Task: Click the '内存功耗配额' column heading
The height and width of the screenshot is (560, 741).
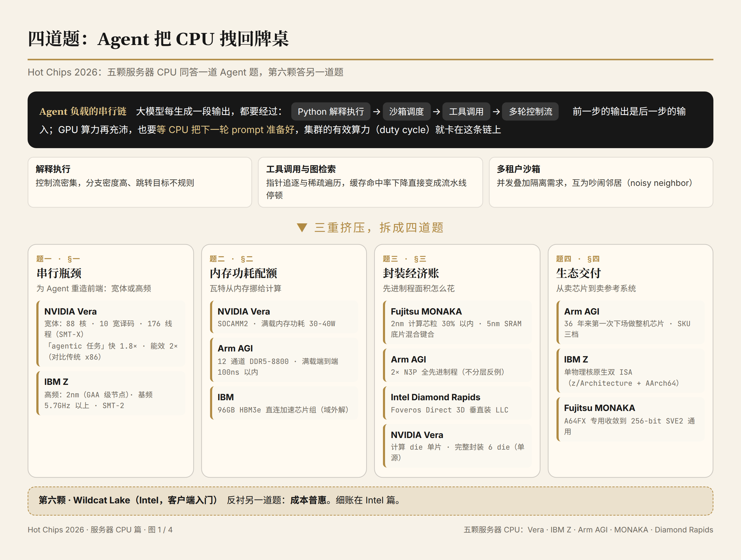Action: tap(244, 273)
